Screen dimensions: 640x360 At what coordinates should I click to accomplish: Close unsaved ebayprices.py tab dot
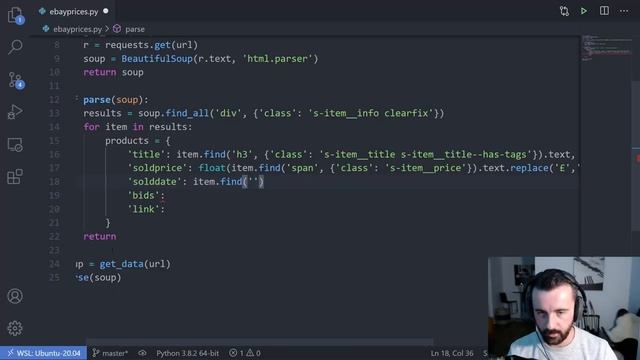(x=106, y=11)
